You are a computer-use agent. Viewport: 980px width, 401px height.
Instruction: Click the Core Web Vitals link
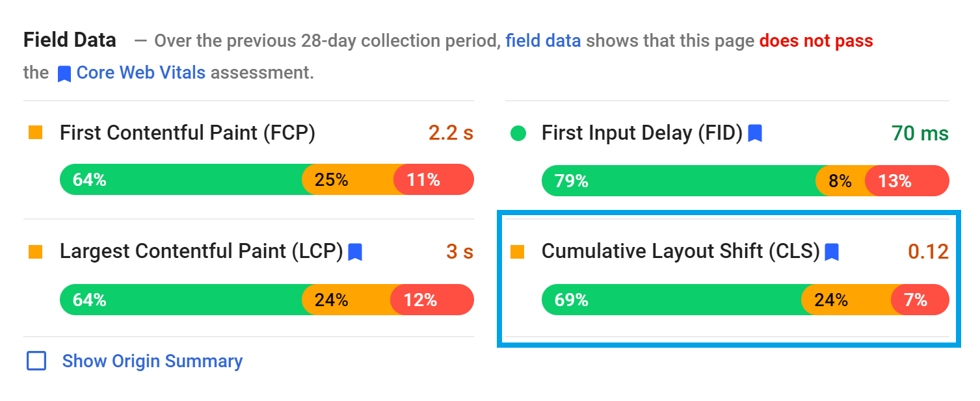[x=140, y=73]
